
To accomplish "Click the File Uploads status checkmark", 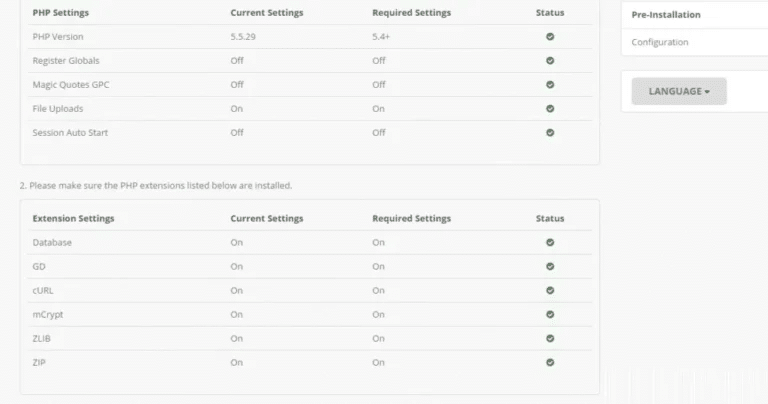I will [550, 109].
